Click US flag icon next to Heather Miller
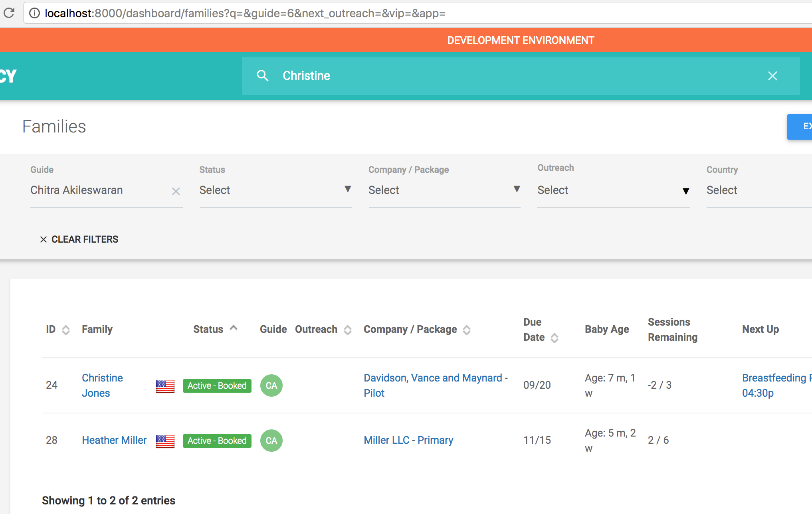The image size is (812, 514). [165, 441]
